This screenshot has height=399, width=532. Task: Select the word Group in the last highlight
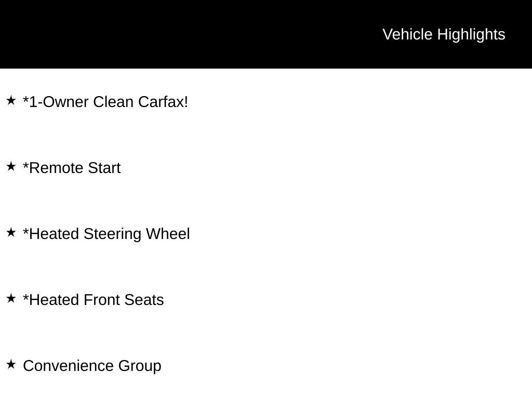click(140, 366)
